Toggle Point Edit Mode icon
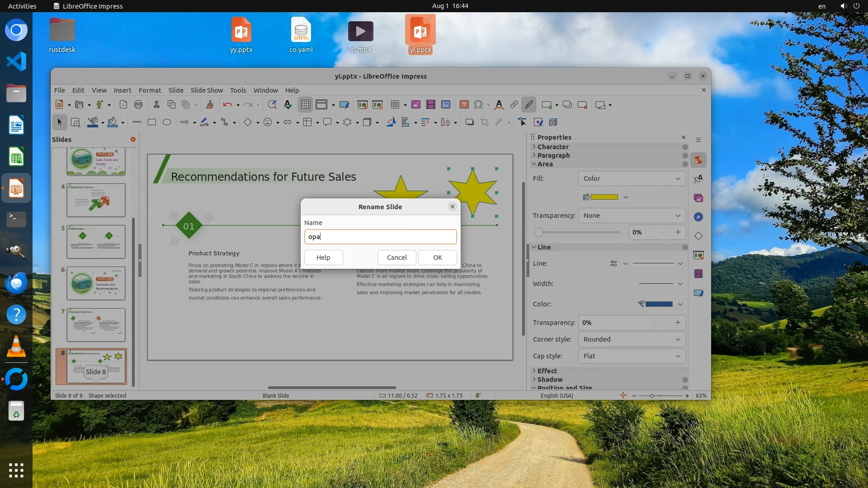Screen dimensions: 868x488 (x=522, y=122)
